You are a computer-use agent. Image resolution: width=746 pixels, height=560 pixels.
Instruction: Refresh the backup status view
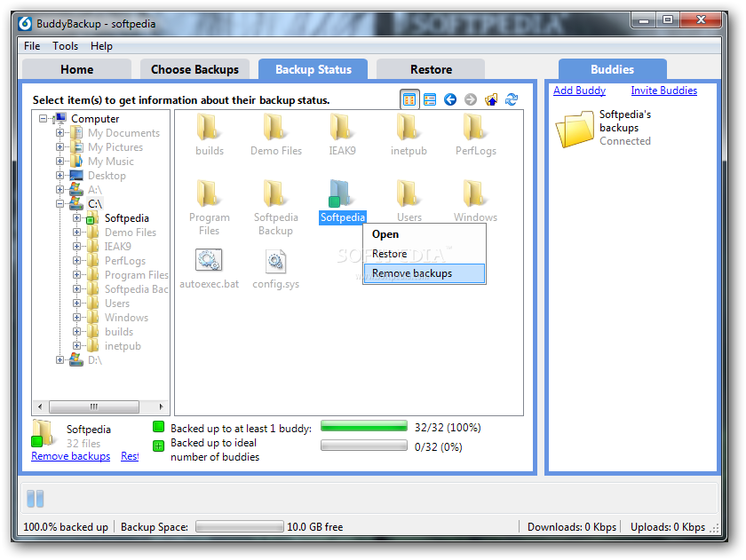512,99
